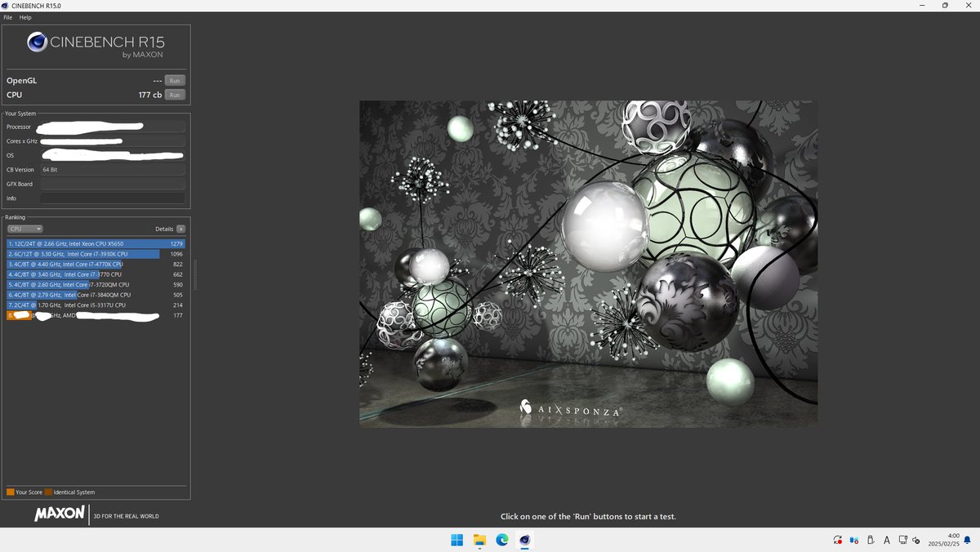Click the Cinebench taskbar icon

pyautogui.click(x=525, y=540)
